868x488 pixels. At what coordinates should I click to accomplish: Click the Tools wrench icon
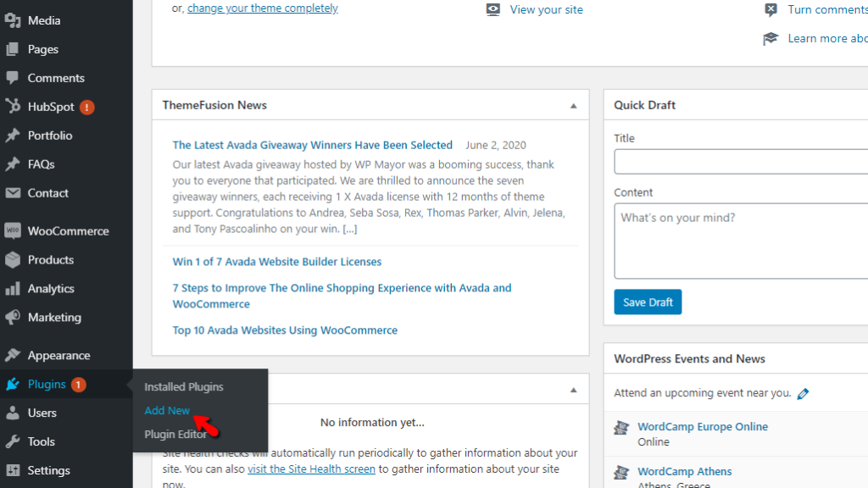[13, 441]
